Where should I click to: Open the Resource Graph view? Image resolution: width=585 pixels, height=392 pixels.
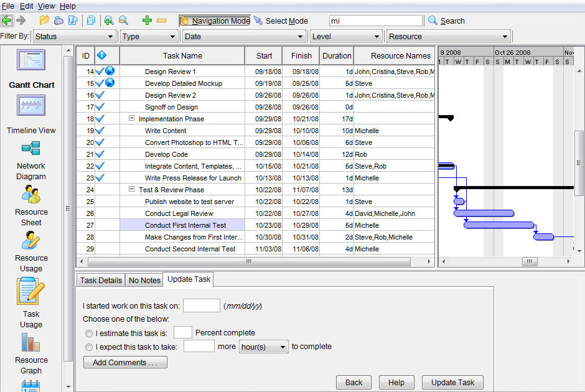31,342
